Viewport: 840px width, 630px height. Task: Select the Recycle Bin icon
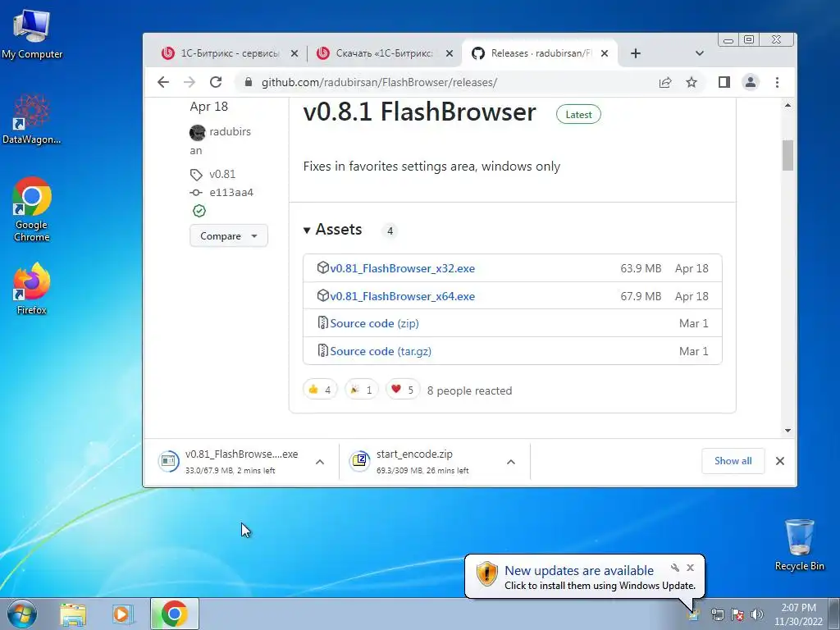799,545
